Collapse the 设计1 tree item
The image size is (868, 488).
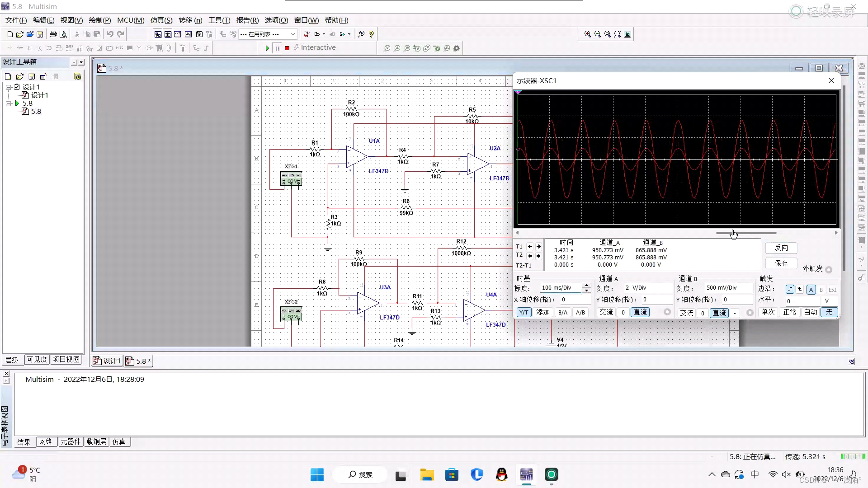tap(8, 86)
